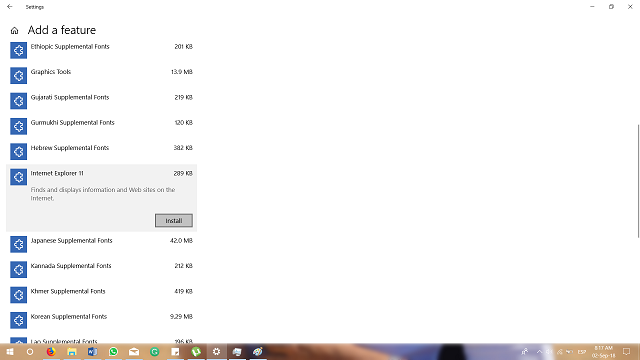Click the Internet Explorer description text
640x360 pixels.
(x=103, y=194)
